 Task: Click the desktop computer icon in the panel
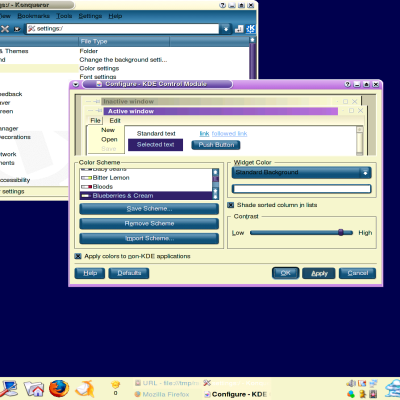(x=9, y=389)
